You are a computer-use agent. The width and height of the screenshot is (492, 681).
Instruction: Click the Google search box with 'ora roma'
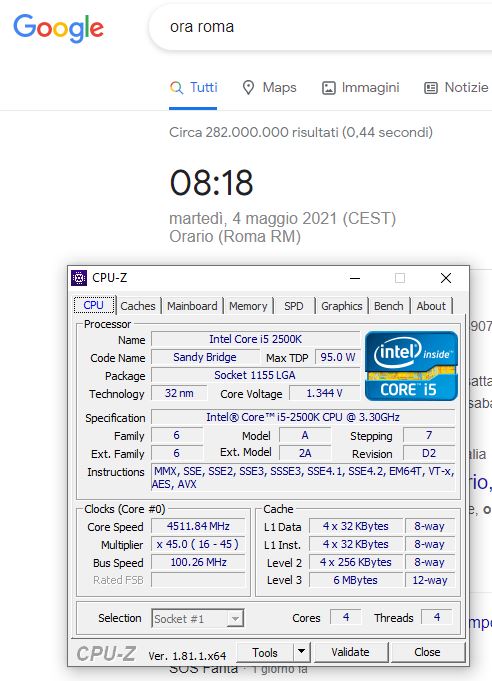point(321,27)
